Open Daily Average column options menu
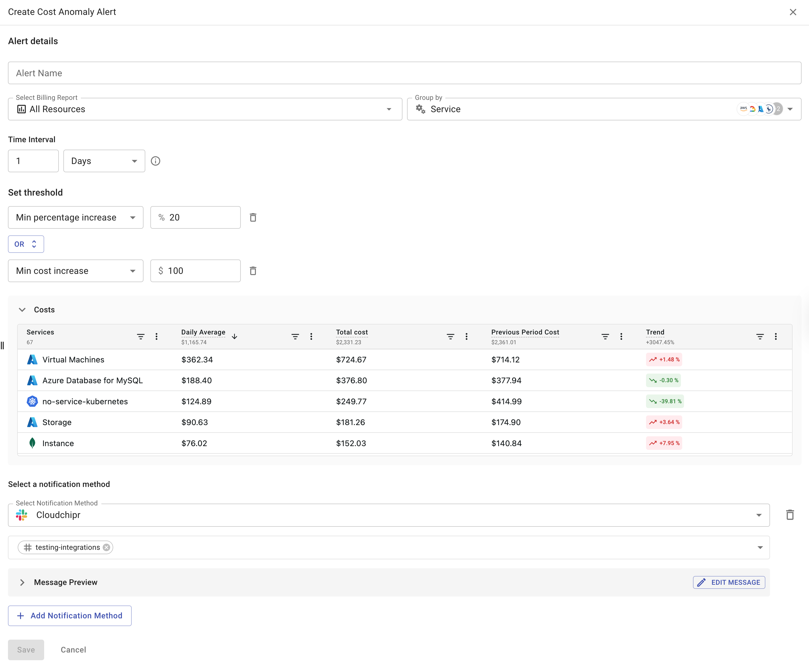 (311, 337)
